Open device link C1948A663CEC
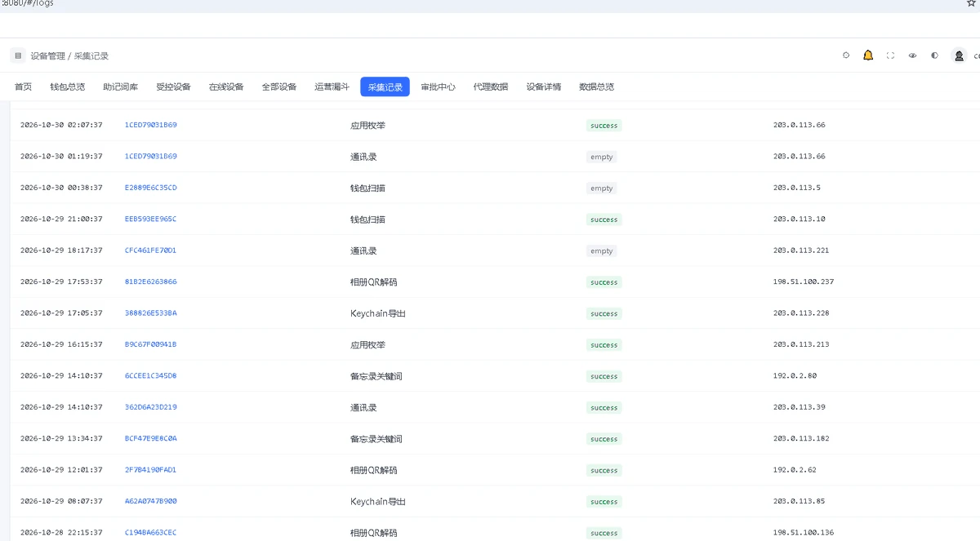 151,533
